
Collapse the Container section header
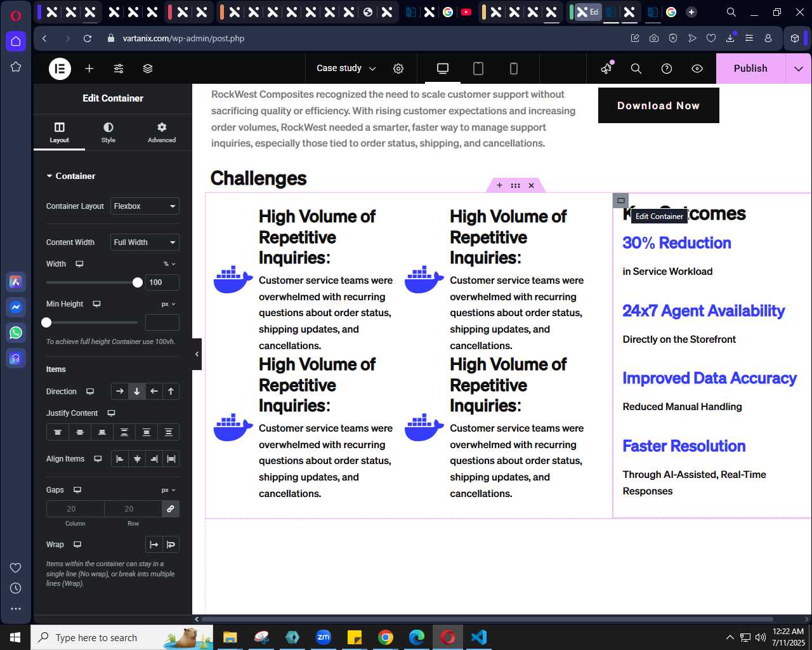click(x=71, y=176)
